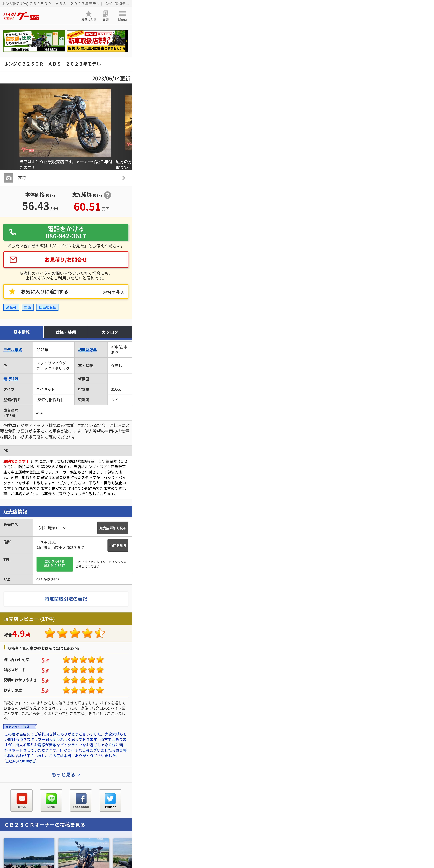Tap the green 電話をかける 086-942-3617 button
The image size is (434, 868).
coord(66,232)
